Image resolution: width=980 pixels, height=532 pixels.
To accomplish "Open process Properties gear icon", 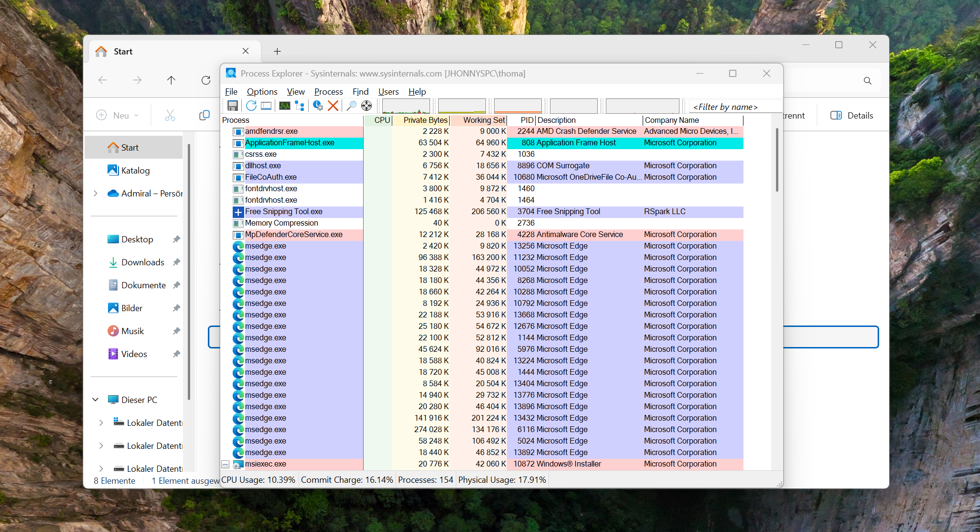I will [x=318, y=106].
